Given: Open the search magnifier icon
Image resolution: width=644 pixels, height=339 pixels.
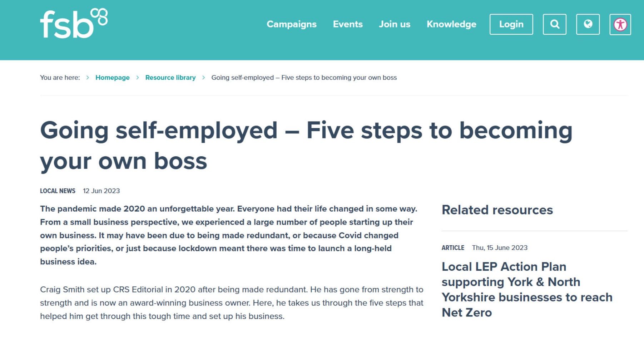Looking at the screenshot, I should point(554,24).
